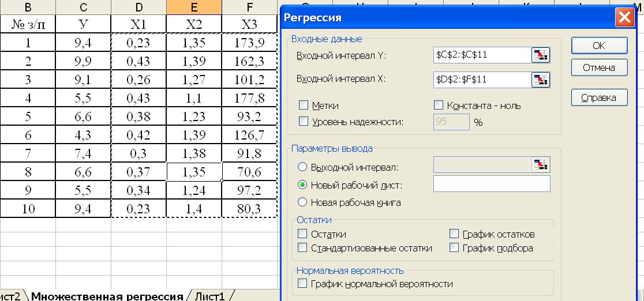
Task: Click the Отмена button
Action: [x=599, y=68]
